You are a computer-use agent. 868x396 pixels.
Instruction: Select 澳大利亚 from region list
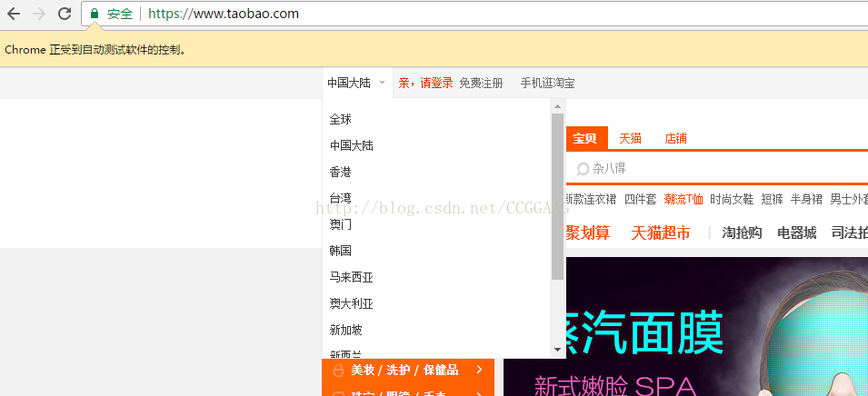pyautogui.click(x=352, y=303)
